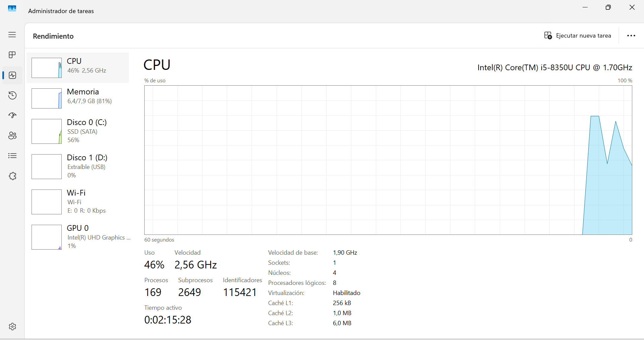This screenshot has height=340, width=644.
Task: Open the Users page icon
Action: 12,136
